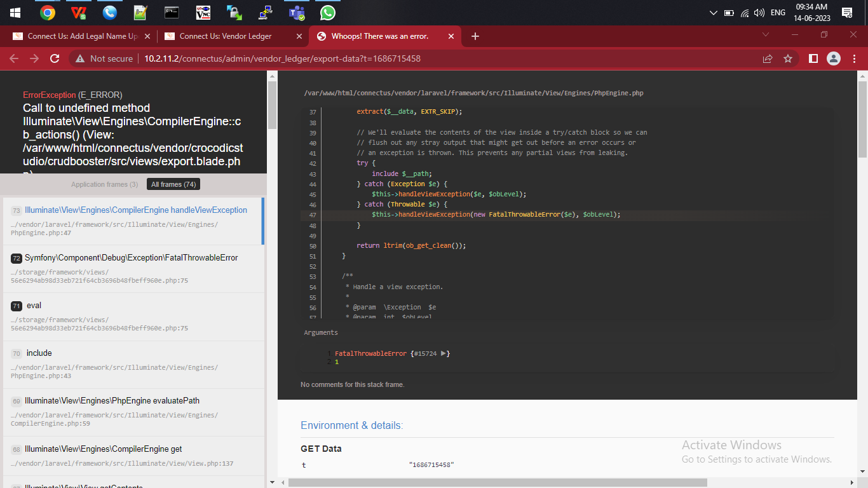Open the Command Prompt taskbar icon
868x488 pixels.
[x=172, y=12]
